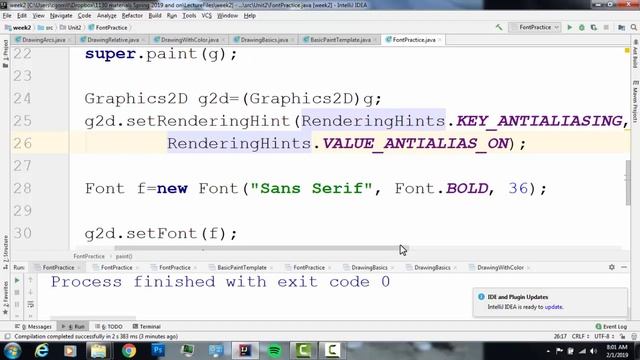Open the Project tool window stripe
This screenshot has width=640, height=360.
pos(5,53)
